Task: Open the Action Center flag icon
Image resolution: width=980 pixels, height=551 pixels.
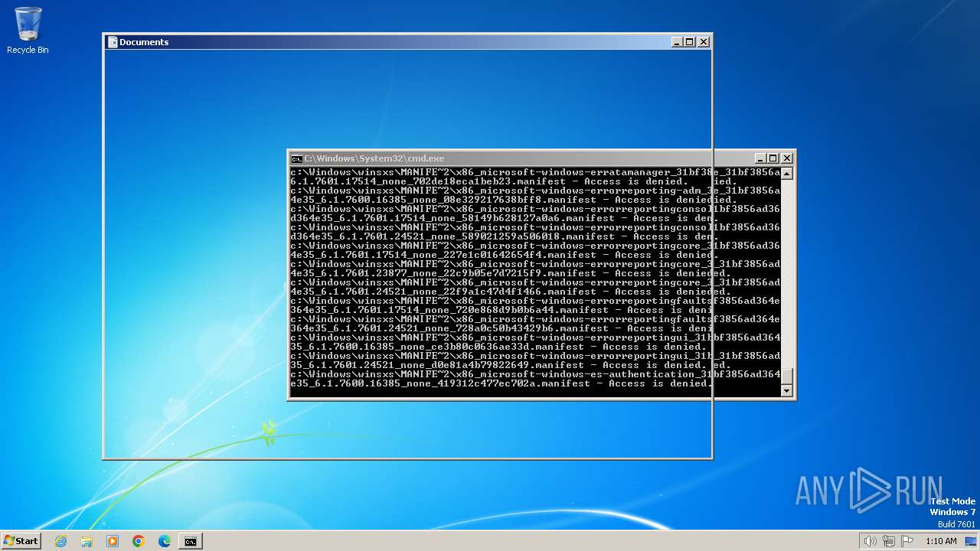Action: coord(907,541)
